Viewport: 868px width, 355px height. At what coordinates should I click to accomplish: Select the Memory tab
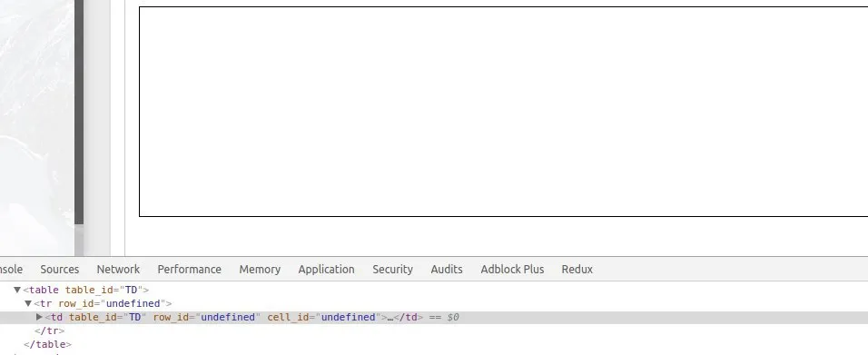pos(260,269)
